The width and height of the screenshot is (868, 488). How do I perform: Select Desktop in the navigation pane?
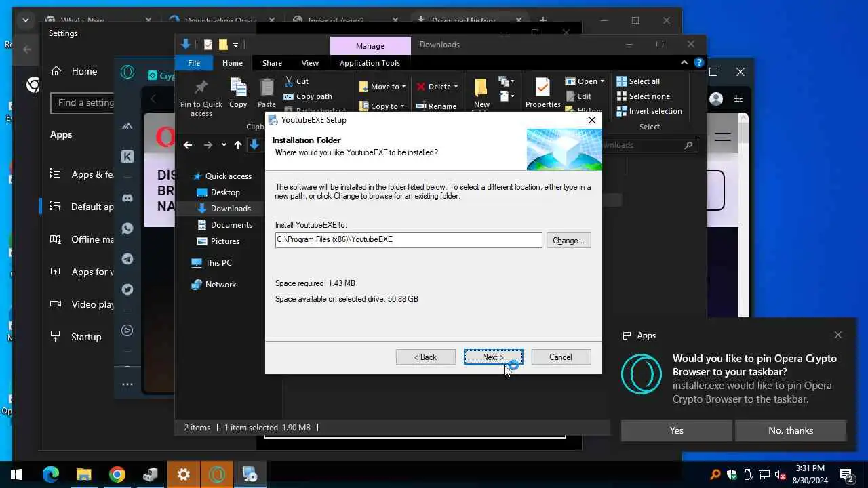(x=218, y=192)
